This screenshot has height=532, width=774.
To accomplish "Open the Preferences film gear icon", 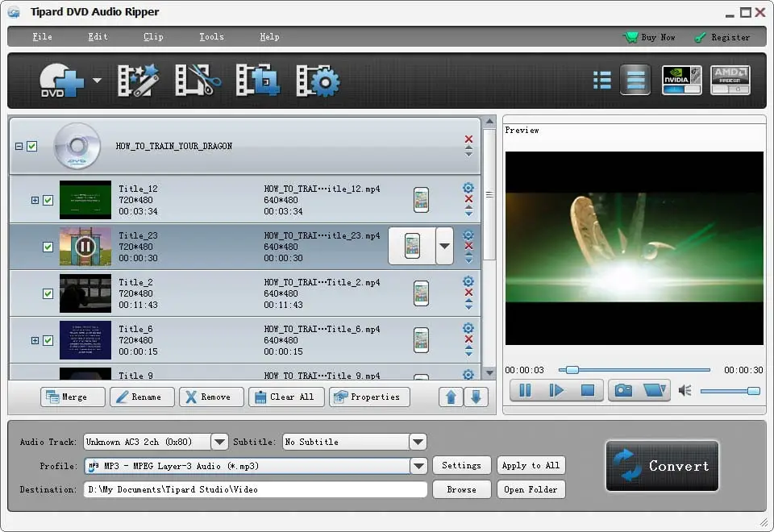I will (x=318, y=81).
